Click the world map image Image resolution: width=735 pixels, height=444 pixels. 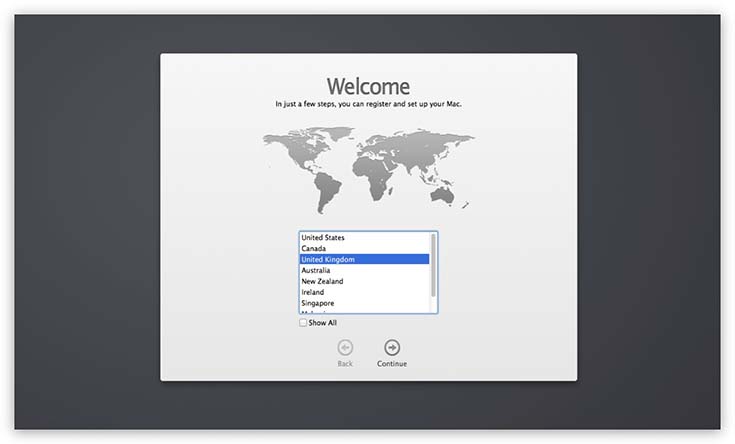[368, 170]
